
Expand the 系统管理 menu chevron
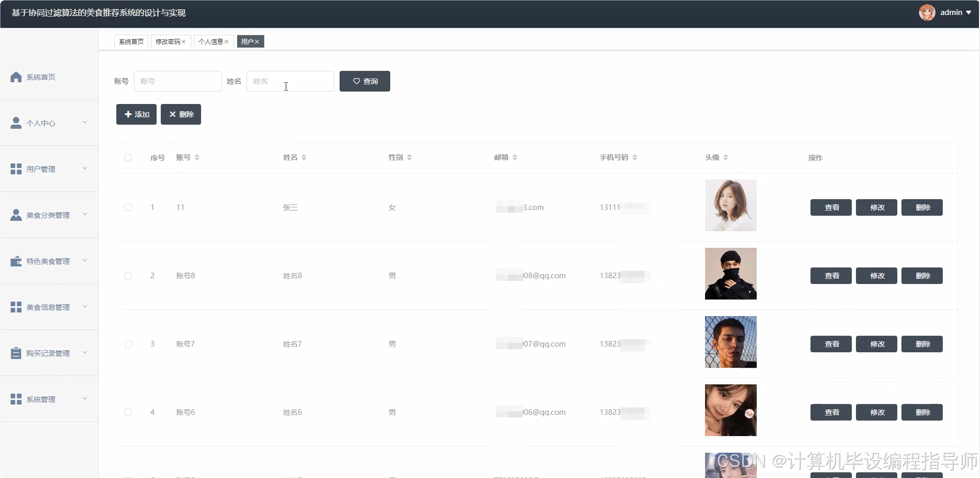[85, 398]
